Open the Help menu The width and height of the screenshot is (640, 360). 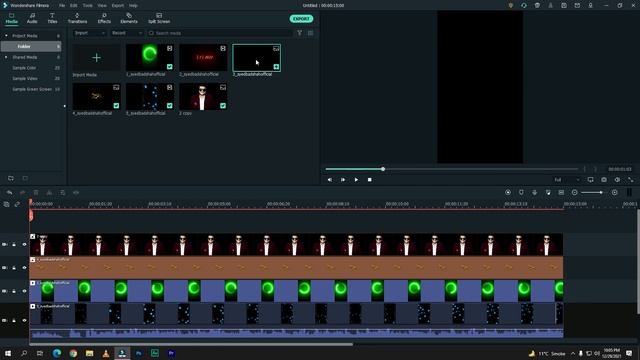click(133, 6)
